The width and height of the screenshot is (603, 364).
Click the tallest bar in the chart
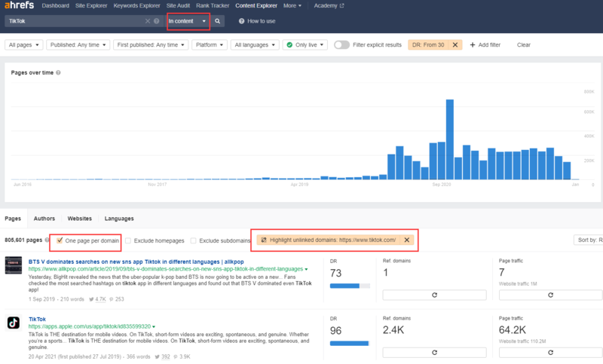point(449,139)
